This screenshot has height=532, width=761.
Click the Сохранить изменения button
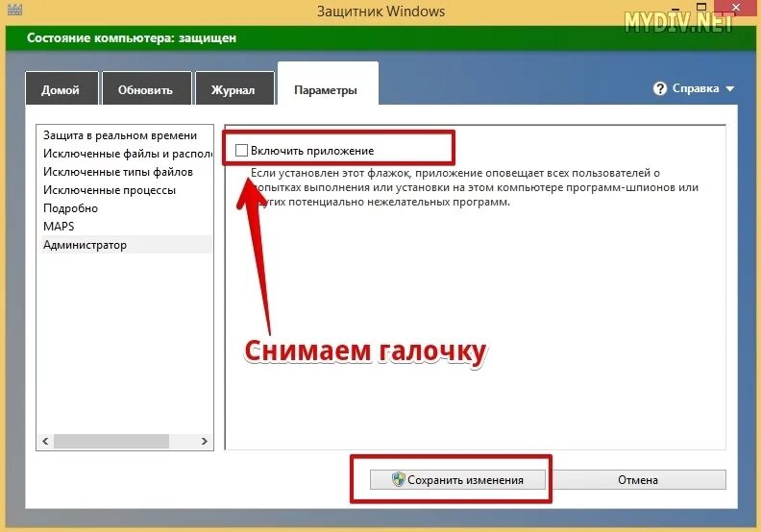click(457, 479)
